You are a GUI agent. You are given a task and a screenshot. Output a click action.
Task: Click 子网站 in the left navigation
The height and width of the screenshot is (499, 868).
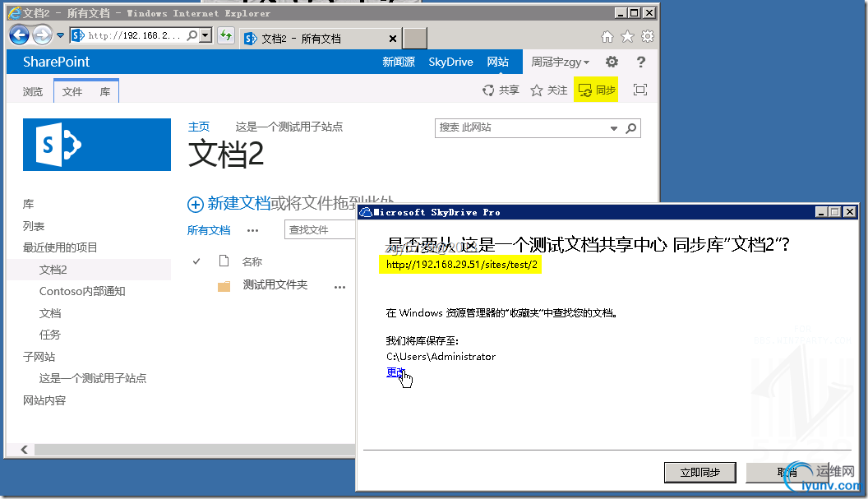[x=39, y=357]
